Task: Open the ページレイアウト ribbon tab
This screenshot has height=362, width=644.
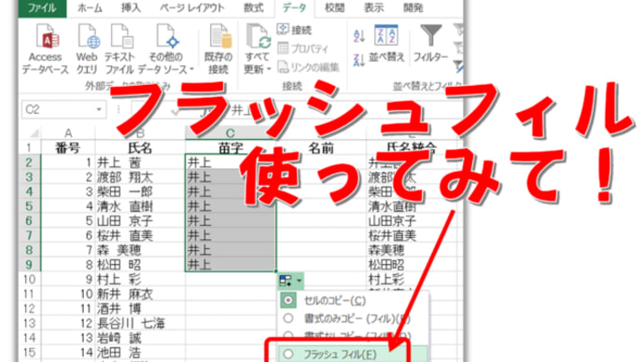Action: (192, 7)
